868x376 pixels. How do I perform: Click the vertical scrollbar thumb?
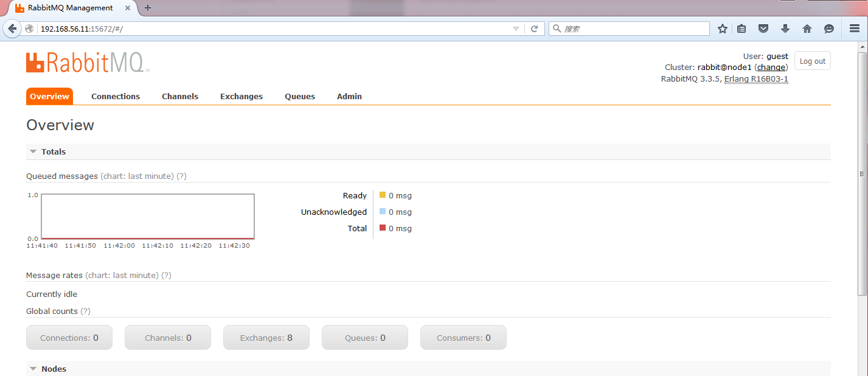863,174
